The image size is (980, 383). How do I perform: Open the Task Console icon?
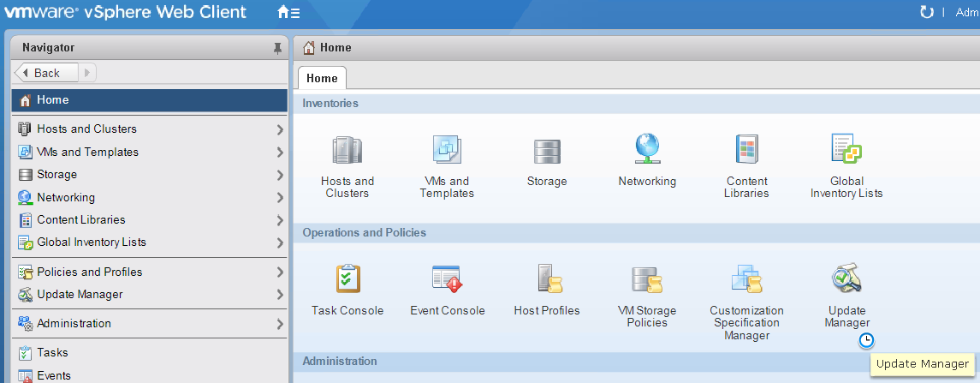coord(347,278)
